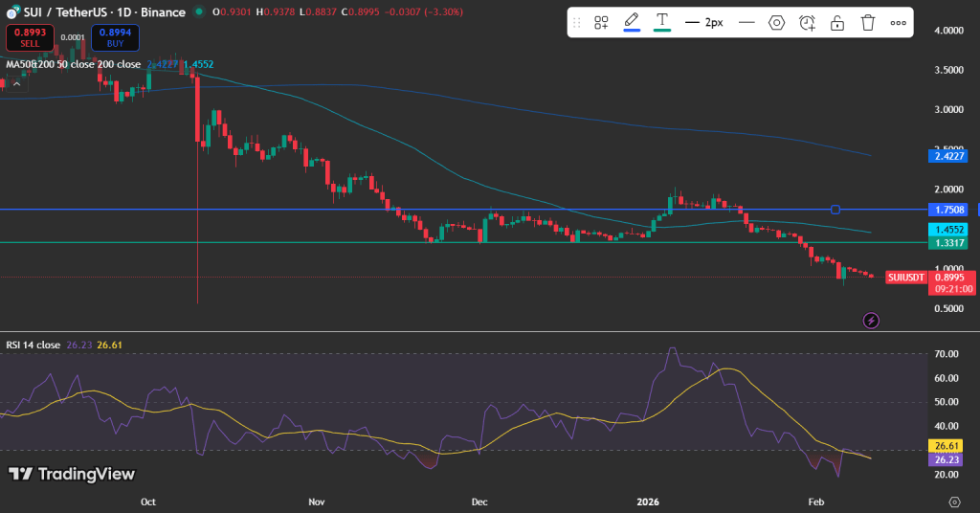Click the purple lightning bolt icon
Viewport: 980px width, 513px height.
[x=871, y=321]
